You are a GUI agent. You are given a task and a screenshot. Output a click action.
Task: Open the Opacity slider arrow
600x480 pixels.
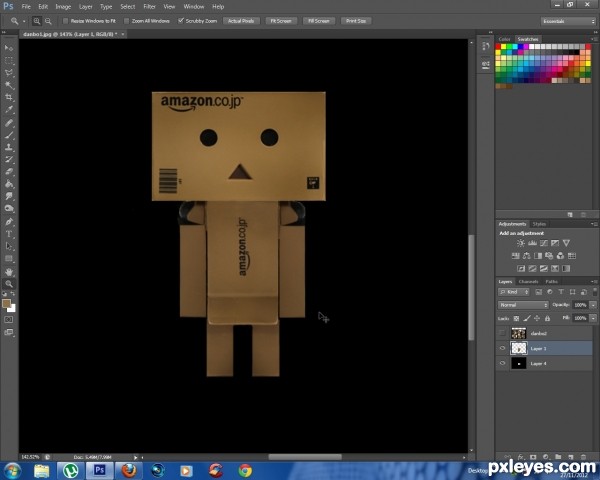593,305
